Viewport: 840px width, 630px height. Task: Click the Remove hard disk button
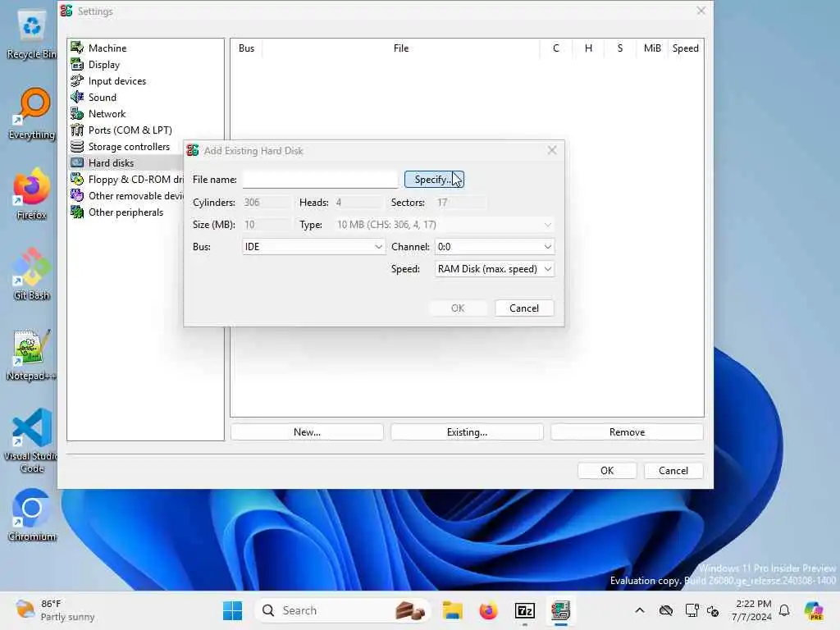click(627, 432)
